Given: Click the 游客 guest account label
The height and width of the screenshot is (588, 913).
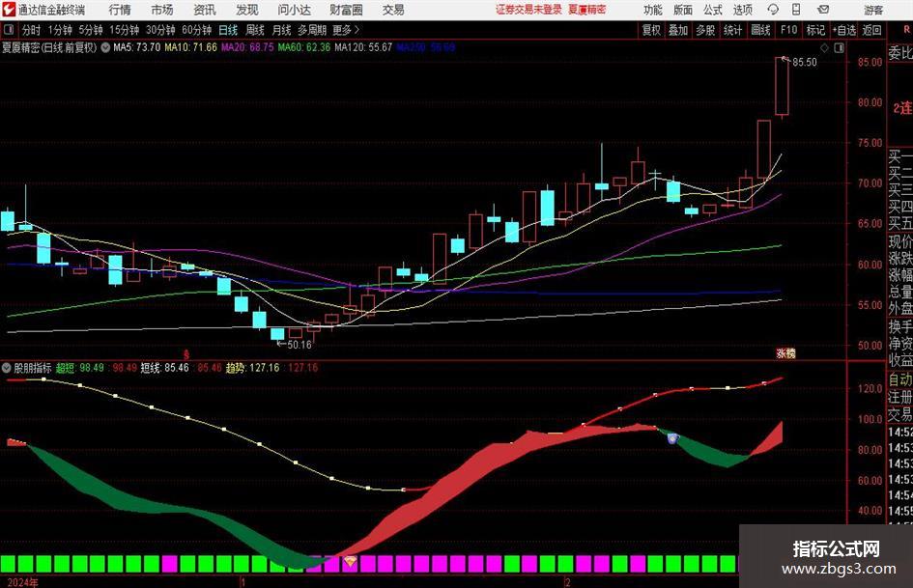Looking at the screenshot, I should 873,10.
